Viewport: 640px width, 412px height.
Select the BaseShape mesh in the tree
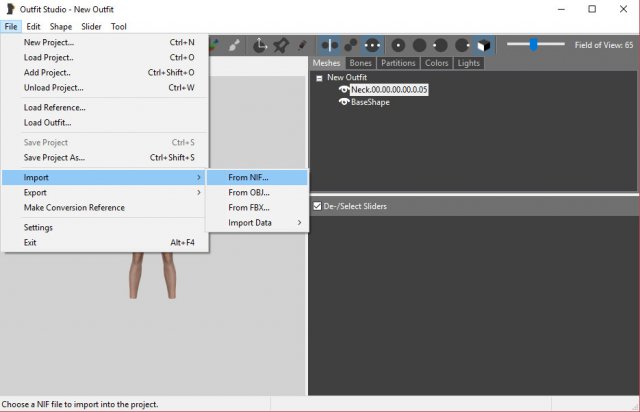370,102
